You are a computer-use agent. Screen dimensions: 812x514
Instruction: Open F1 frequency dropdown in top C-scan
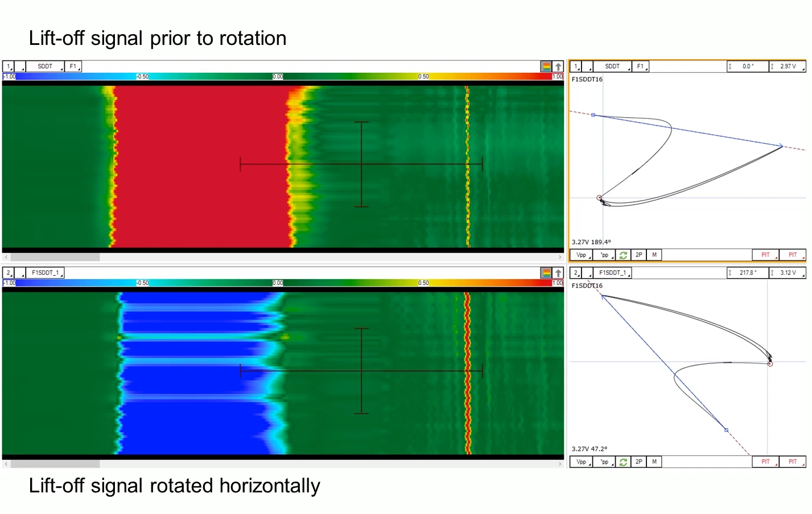click(73, 67)
